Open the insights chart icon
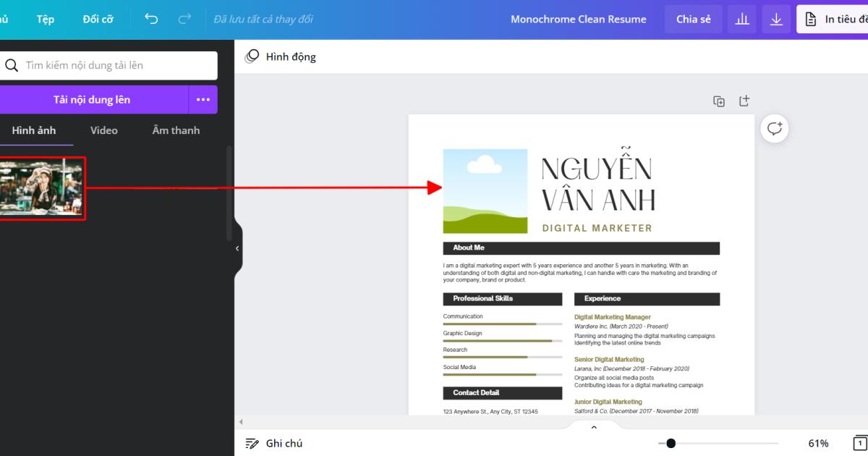868x456 pixels. coord(741,19)
